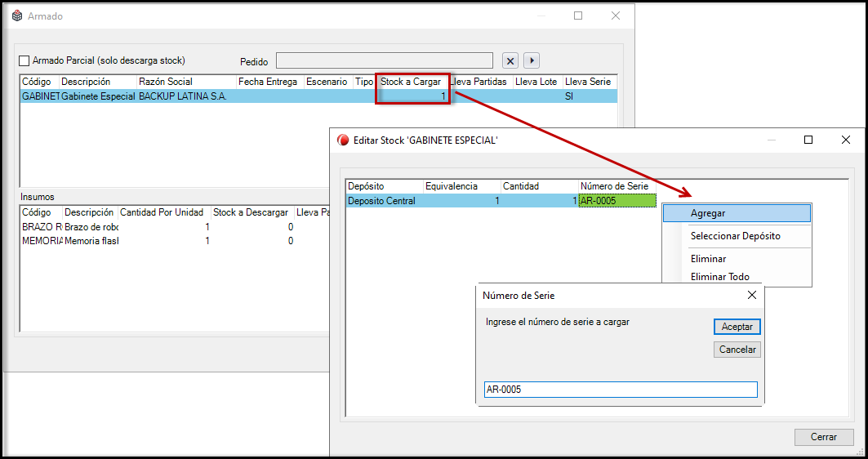Viewport: 868px width, 459px height.
Task: Select the Gabinete Especial description cell
Action: pos(98,96)
